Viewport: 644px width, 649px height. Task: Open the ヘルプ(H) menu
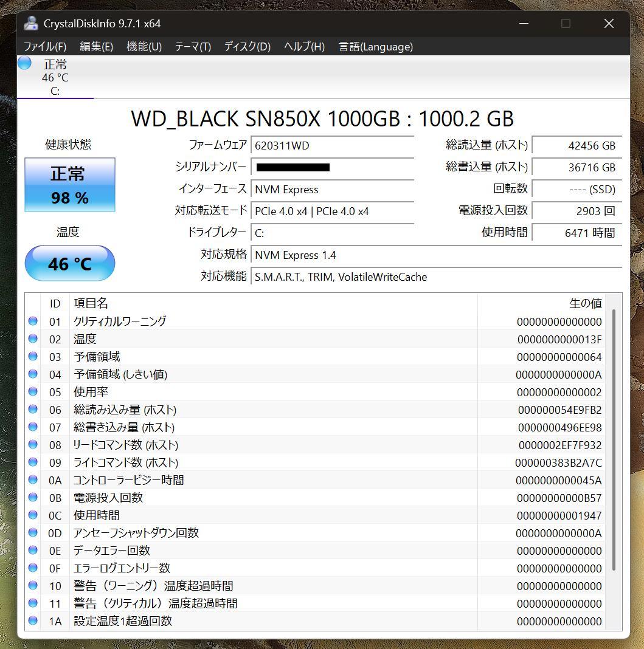pyautogui.click(x=303, y=46)
